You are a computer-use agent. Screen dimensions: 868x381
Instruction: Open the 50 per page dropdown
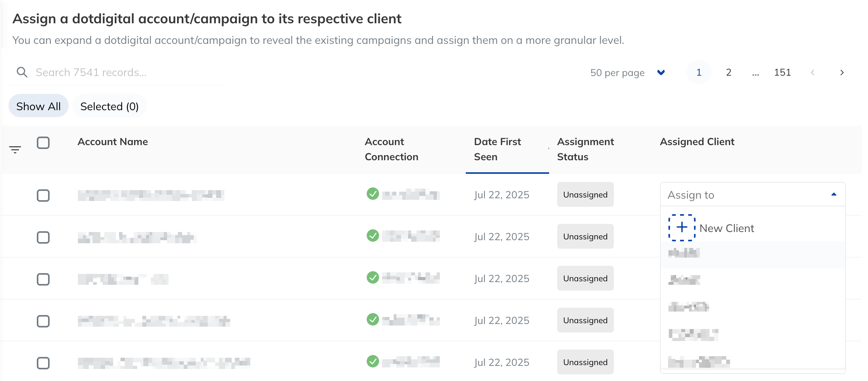pos(628,73)
